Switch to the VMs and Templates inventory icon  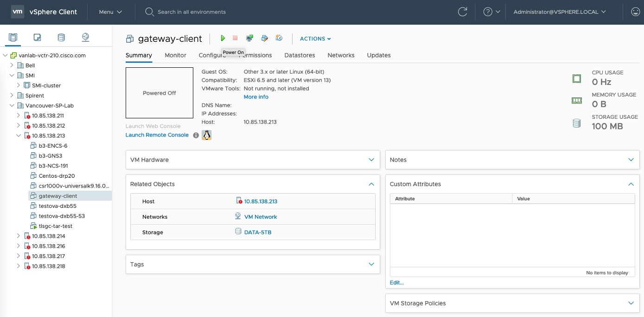pos(37,37)
